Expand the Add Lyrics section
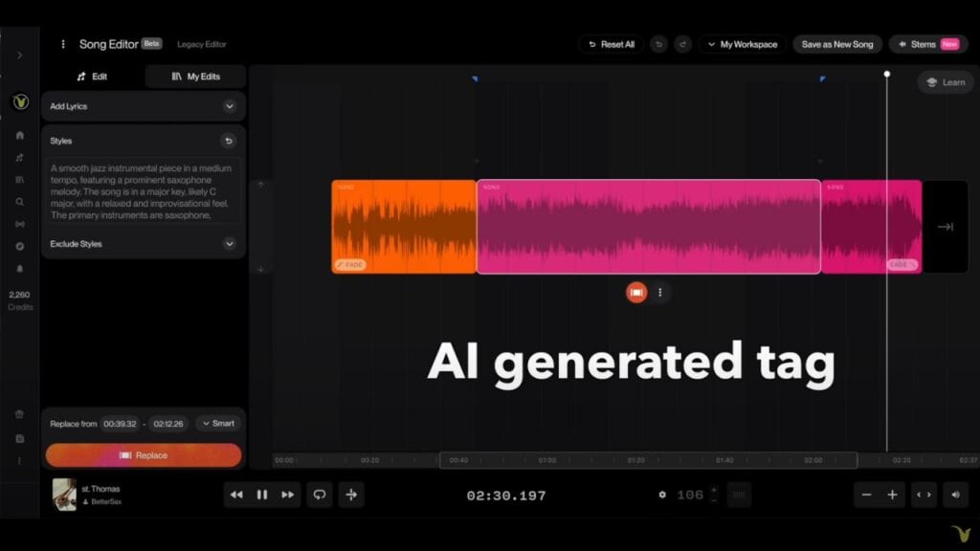The height and width of the screenshot is (551, 980). (x=229, y=106)
